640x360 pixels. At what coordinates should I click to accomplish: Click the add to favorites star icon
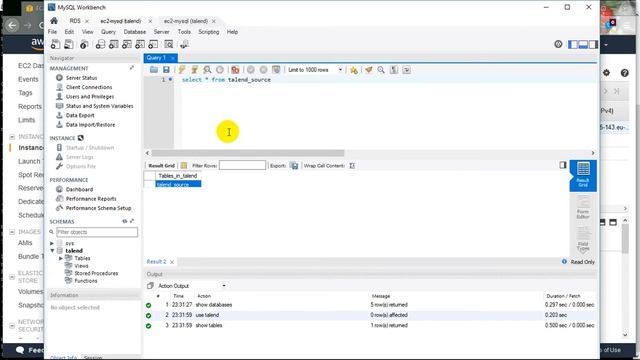354,70
